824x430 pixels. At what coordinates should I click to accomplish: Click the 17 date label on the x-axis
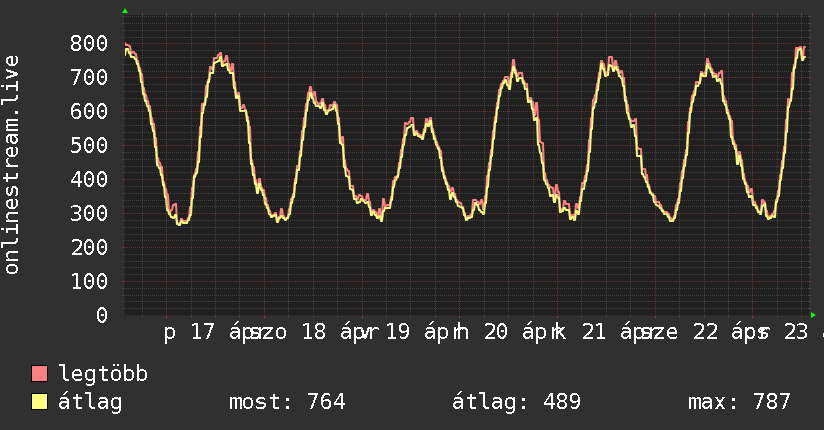202,335
